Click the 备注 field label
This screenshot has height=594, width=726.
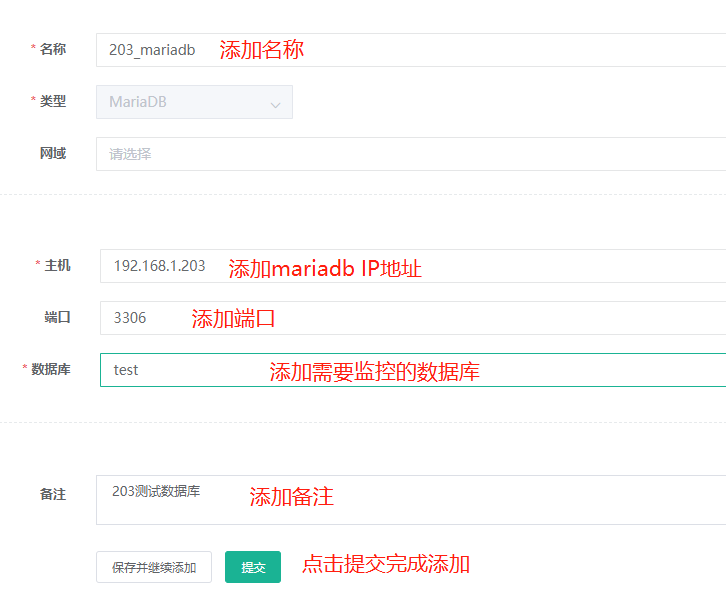coord(53,494)
